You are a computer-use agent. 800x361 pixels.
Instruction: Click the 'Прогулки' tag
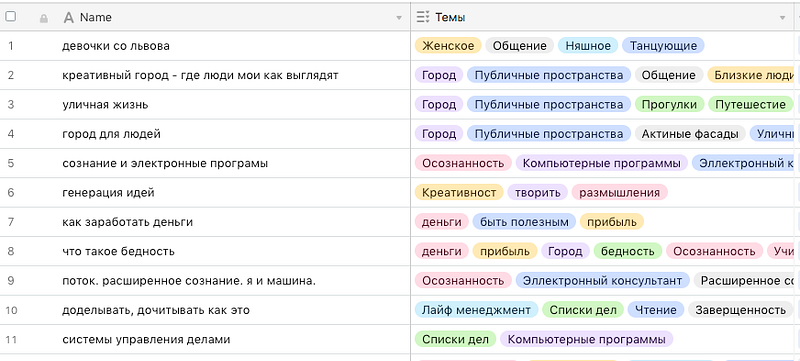[x=669, y=105]
